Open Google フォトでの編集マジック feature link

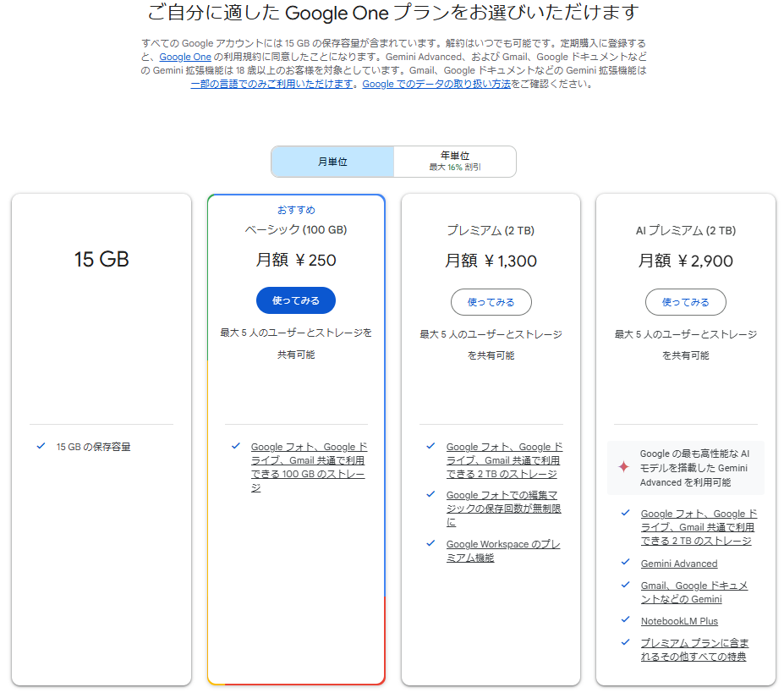tap(503, 509)
